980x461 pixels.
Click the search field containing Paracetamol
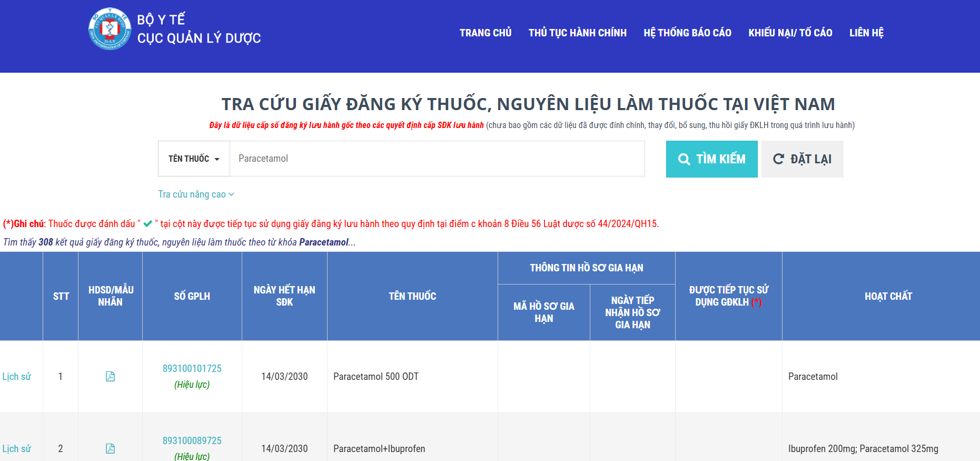437,159
